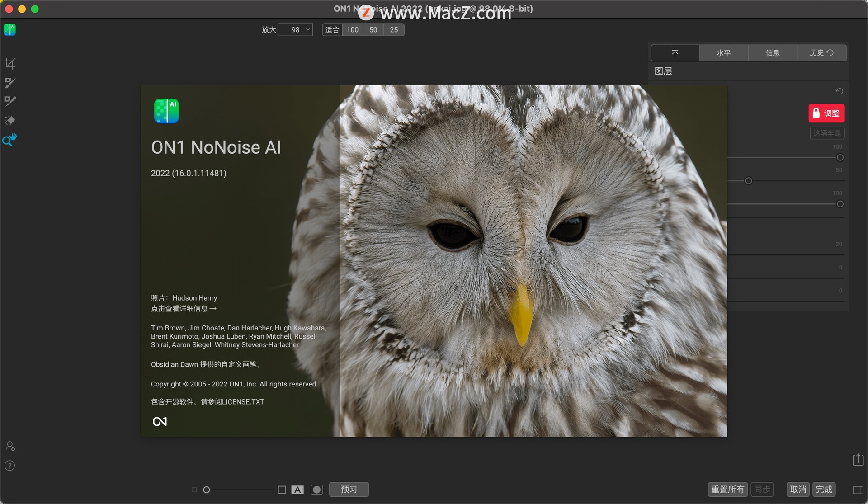This screenshot has height=504, width=868.
Task: Click the large app icon in the About splash
Action: point(166,111)
